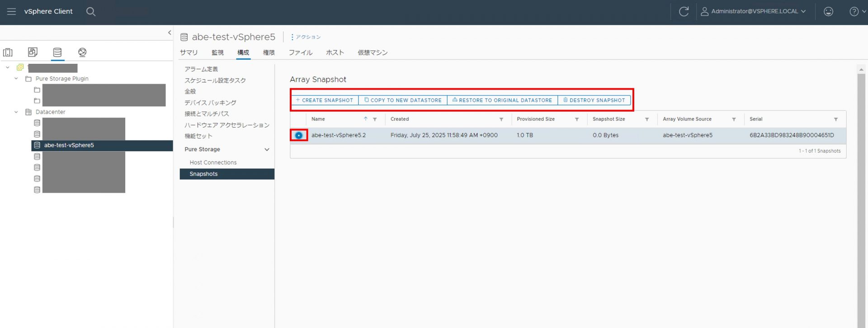Click the CREATE SNAPSHOT button
The height and width of the screenshot is (328, 868).
(x=325, y=100)
